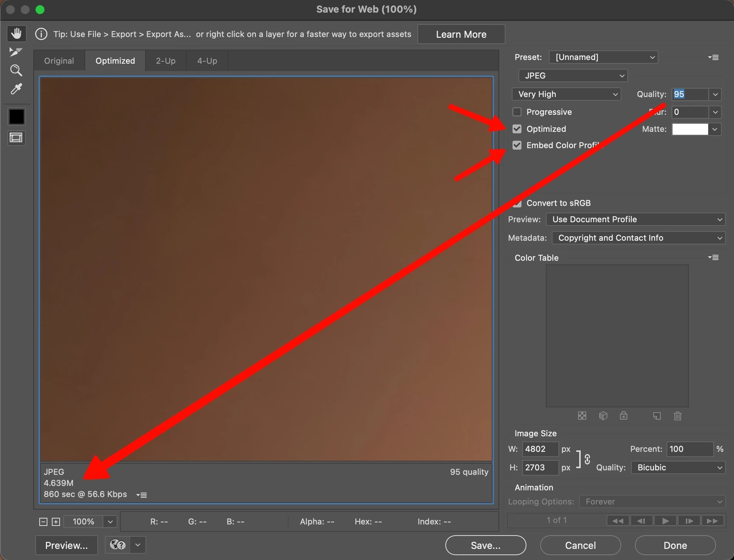Click the trash icon under Color Table
The width and height of the screenshot is (734, 560).
tap(677, 416)
